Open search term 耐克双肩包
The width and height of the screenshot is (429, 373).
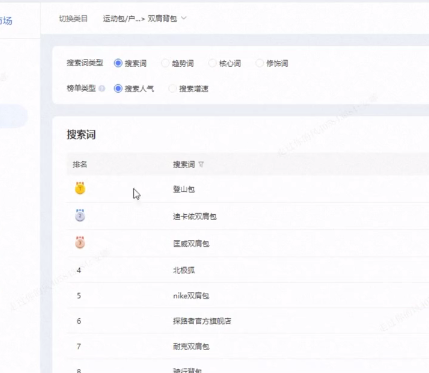pyautogui.click(x=191, y=347)
